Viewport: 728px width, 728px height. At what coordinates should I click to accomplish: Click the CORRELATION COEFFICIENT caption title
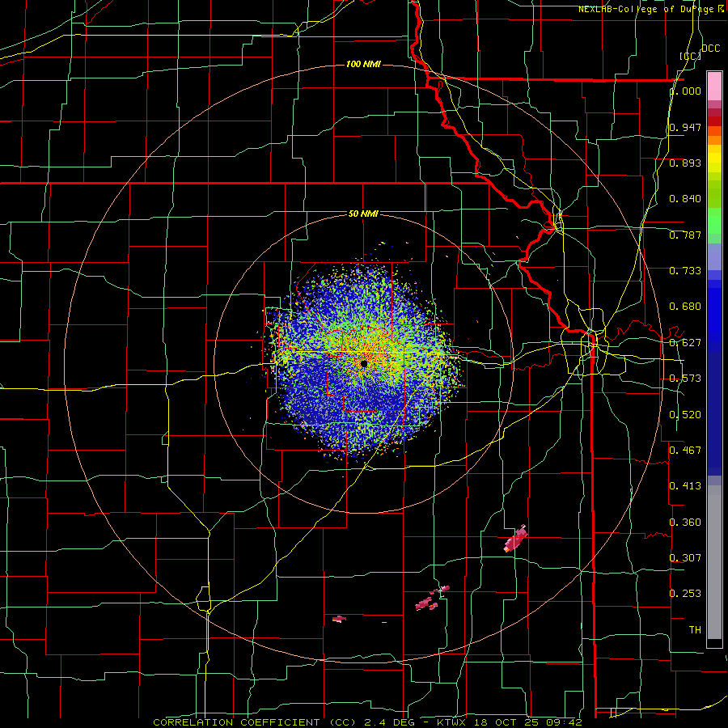tap(237, 722)
